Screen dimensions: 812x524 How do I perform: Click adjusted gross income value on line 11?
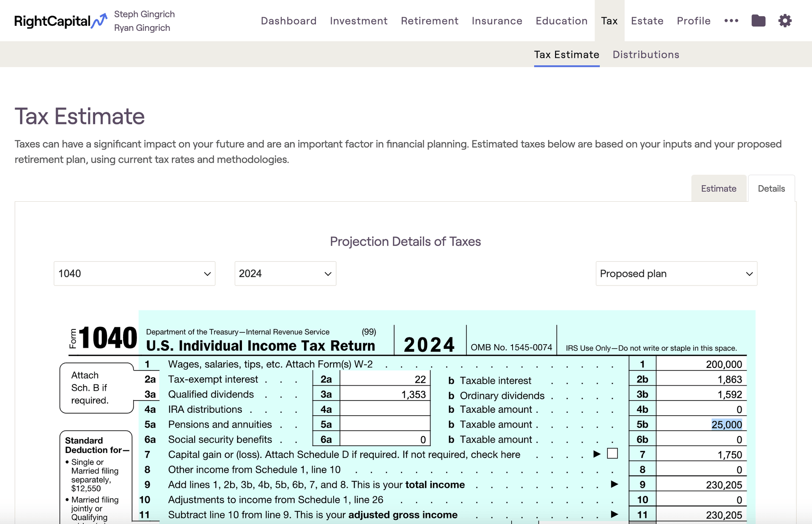(x=724, y=515)
